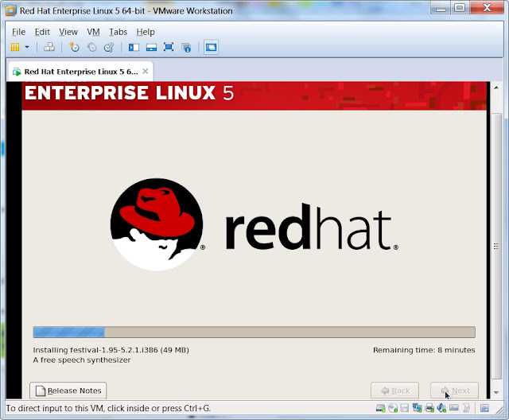Open the Help menu
509x420 pixels.
click(146, 32)
